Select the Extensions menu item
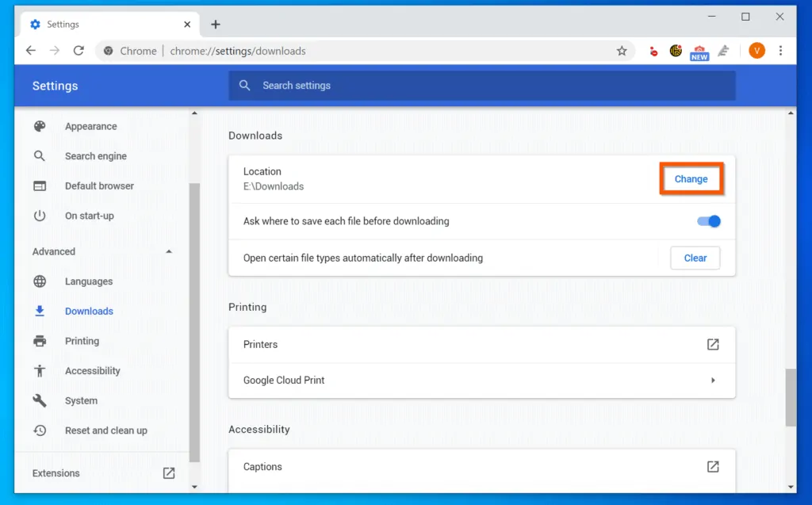 [56, 472]
